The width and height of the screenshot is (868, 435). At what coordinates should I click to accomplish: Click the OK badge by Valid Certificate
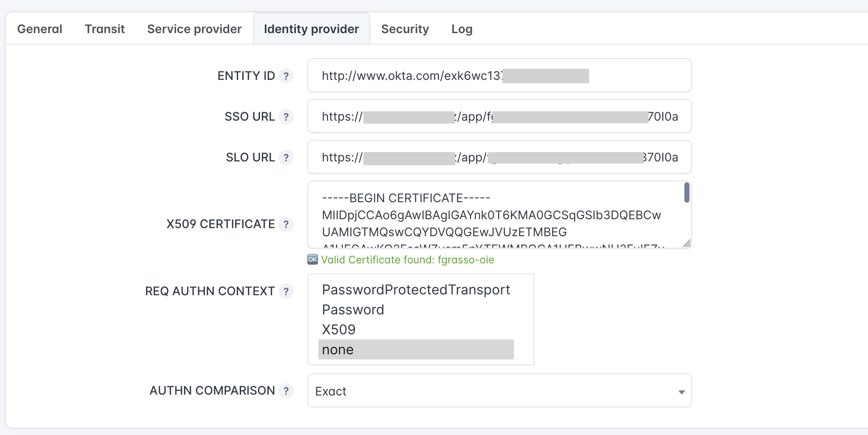(312, 260)
